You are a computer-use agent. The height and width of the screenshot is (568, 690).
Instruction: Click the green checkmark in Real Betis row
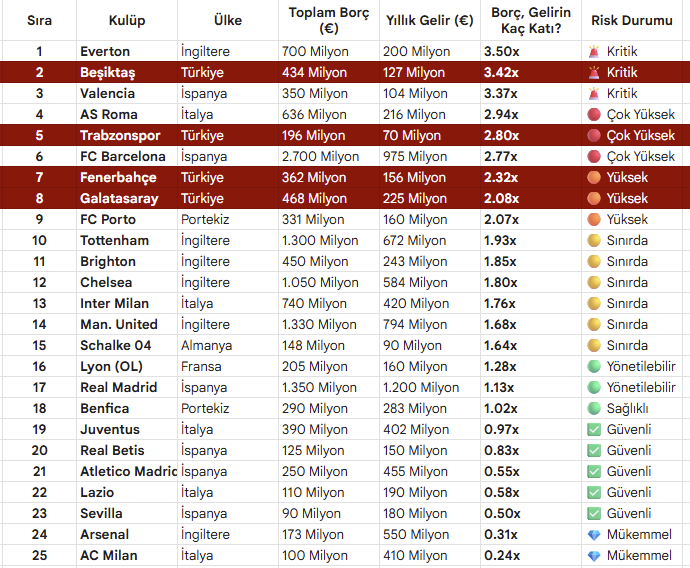(x=594, y=450)
